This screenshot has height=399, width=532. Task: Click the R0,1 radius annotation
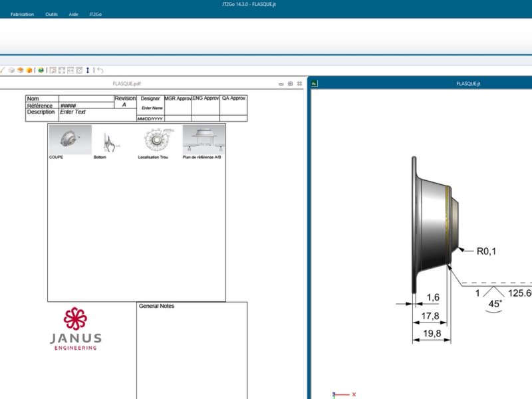(486, 251)
